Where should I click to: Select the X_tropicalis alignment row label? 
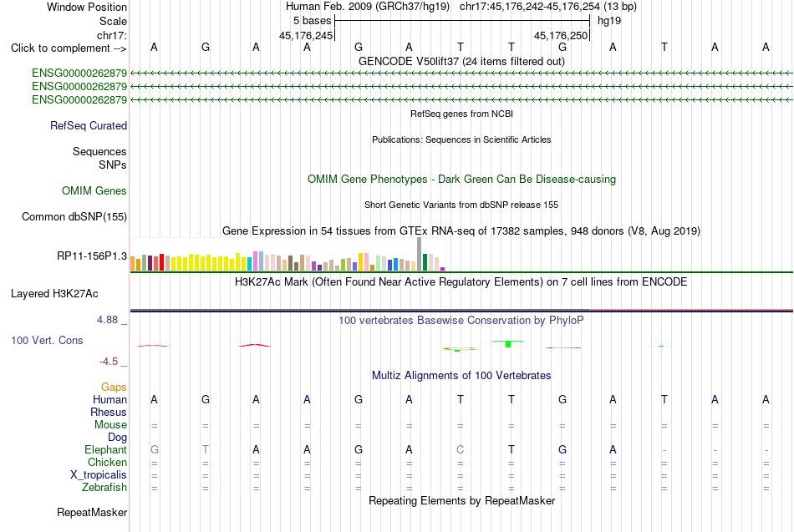pyautogui.click(x=99, y=475)
